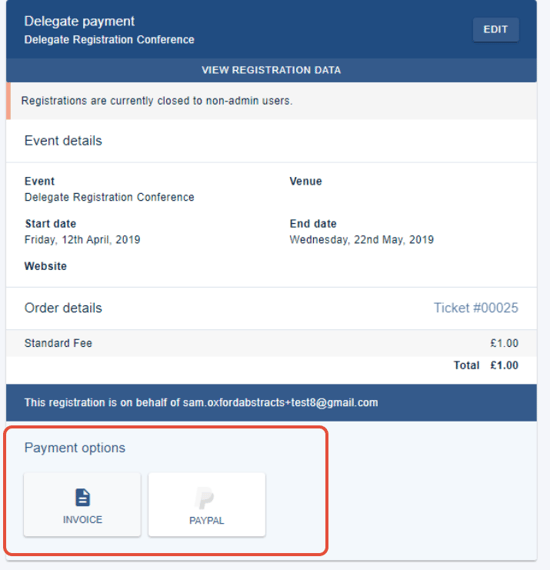Click the Ticket #00025 reference
Image resolution: width=550 pixels, height=570 pixels.
tap(476, 308)
